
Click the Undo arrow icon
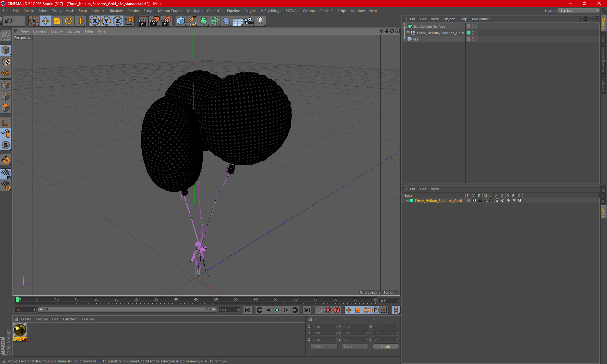(x=9, y=21)
